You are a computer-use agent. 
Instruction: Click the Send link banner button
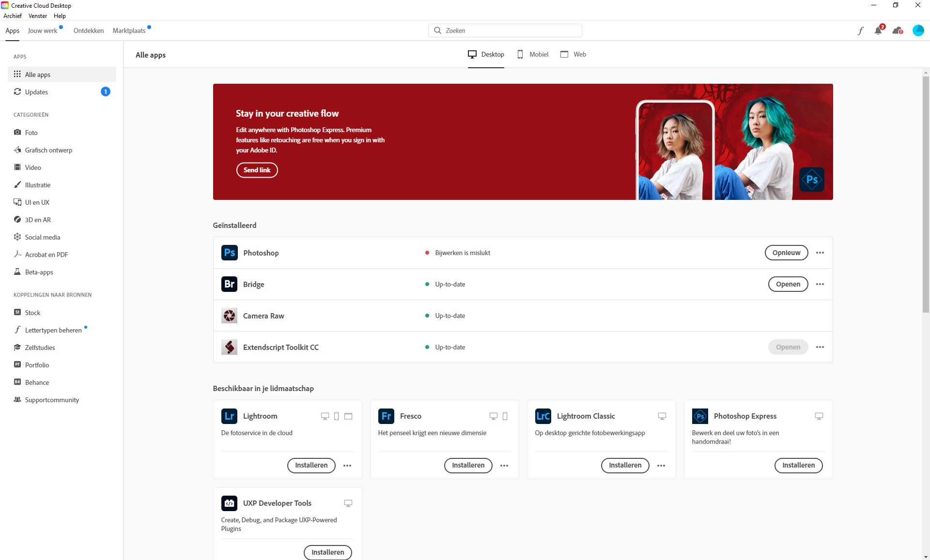click(257, 170)
